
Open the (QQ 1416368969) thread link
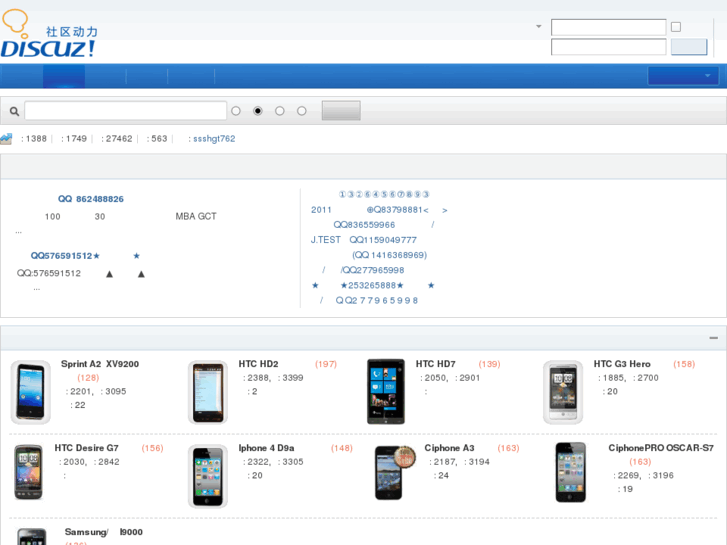(x=389, y=255)
